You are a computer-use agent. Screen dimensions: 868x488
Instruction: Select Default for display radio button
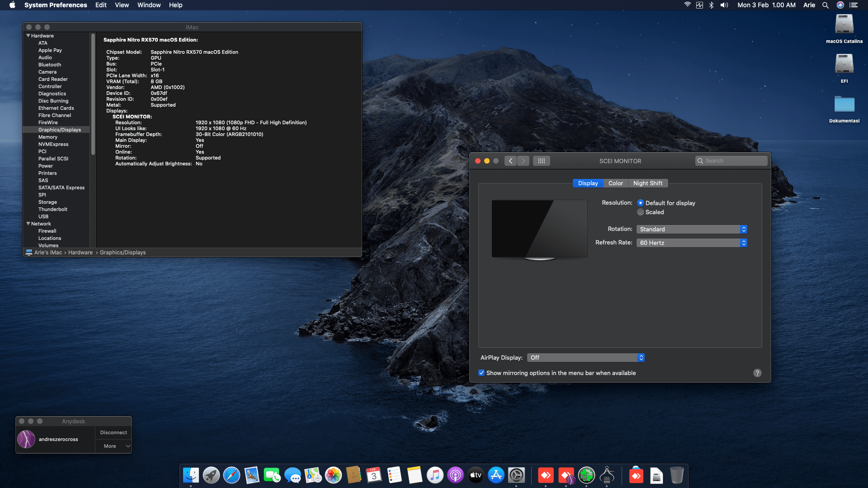coord(641,203)
